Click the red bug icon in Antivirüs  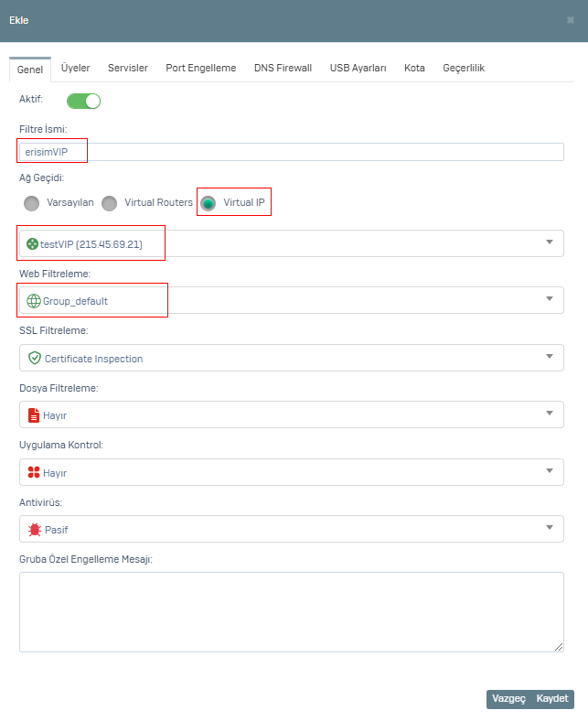tap(35, 530)
